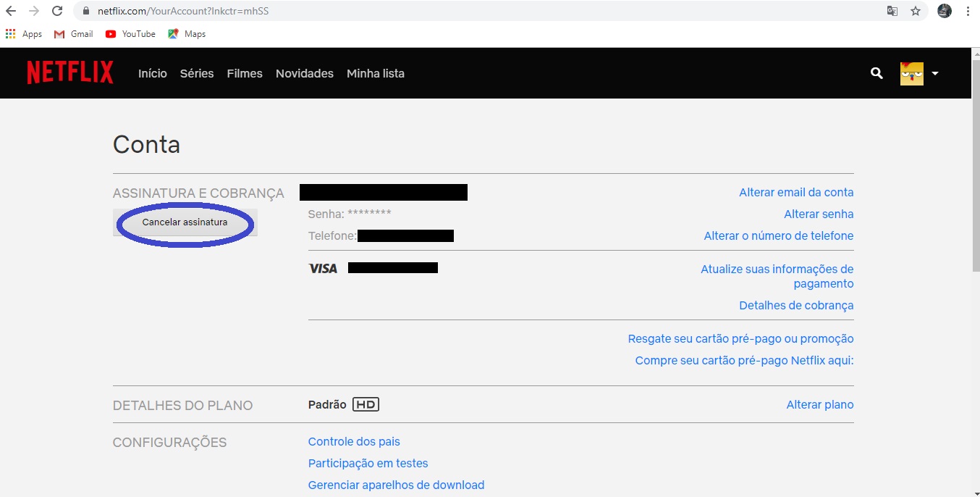This screenshot has height=497, width=980.
Task: Open Chrome's three-dot menu
Action: pos(968,11)
